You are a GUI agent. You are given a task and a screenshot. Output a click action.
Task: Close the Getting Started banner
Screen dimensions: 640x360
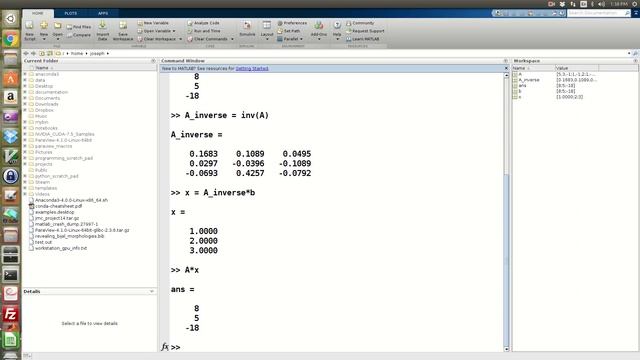[506, 69]
